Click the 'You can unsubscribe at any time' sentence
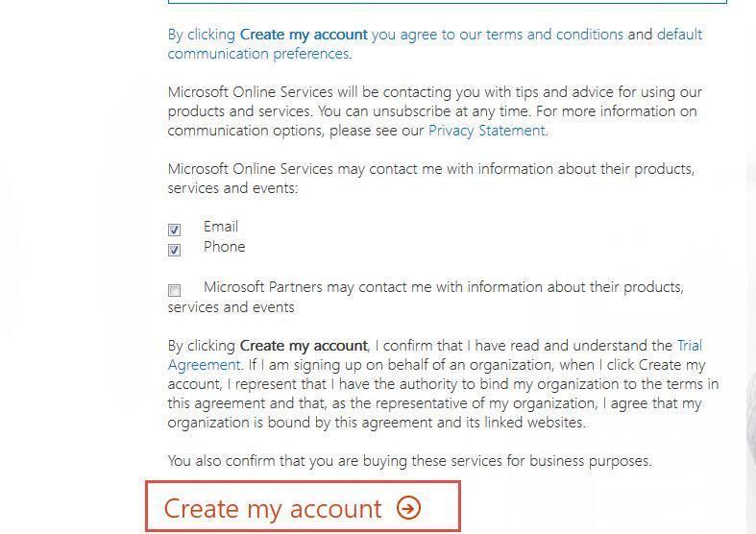Screen dimensions: 756x534 tap(425, 111)
